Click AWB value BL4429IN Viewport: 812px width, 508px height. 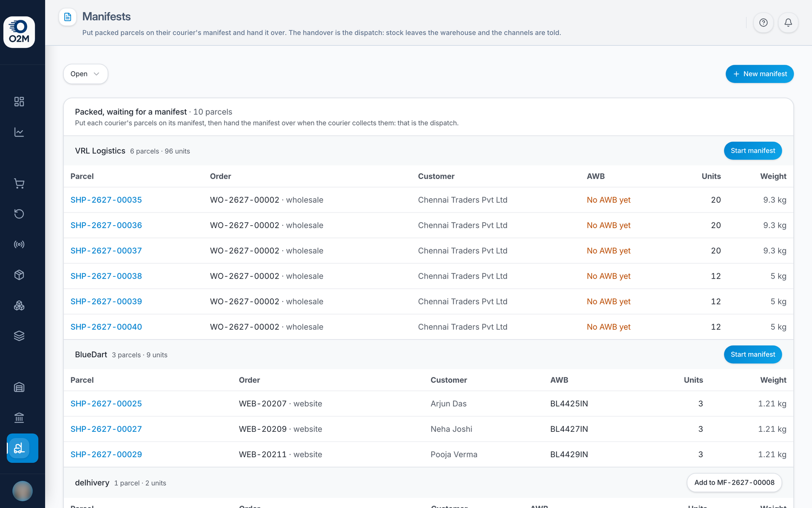coord(569,454)
